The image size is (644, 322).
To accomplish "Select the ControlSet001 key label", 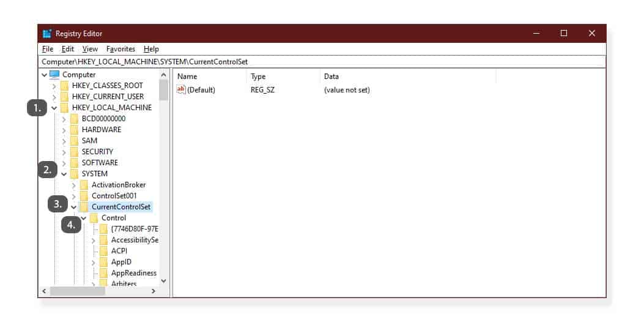I will [114, 196].
